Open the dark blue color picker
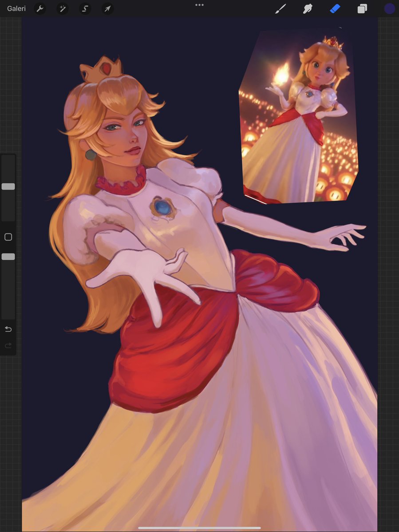Viewport: 399px width, 532px height. (x=390, y=8)
